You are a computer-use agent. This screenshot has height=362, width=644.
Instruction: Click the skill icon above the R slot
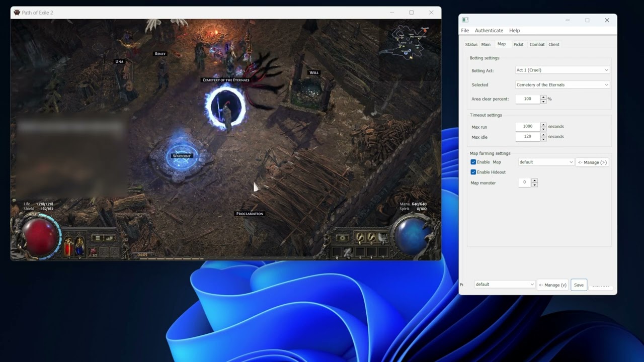click(x=371, y=237)
